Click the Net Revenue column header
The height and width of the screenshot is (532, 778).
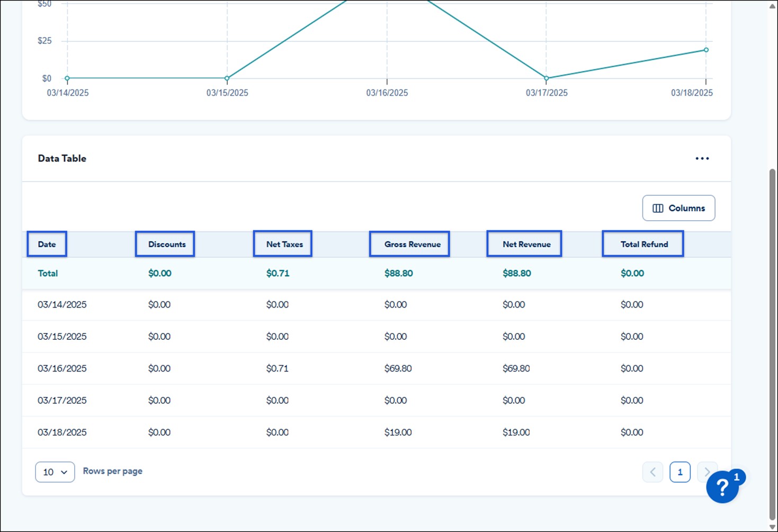tap(524, 244)
